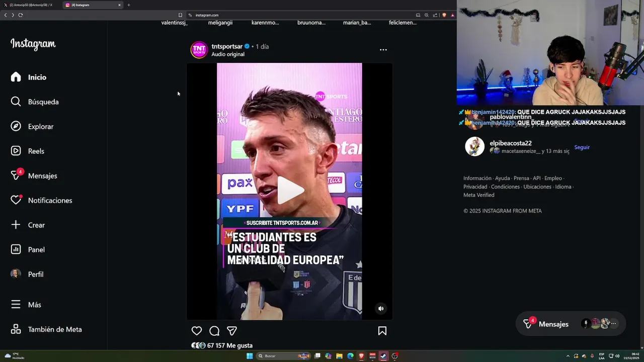Open File Explorer from taskbar
This screenshot has height=362, width=644.
click(x=339, y=356)
